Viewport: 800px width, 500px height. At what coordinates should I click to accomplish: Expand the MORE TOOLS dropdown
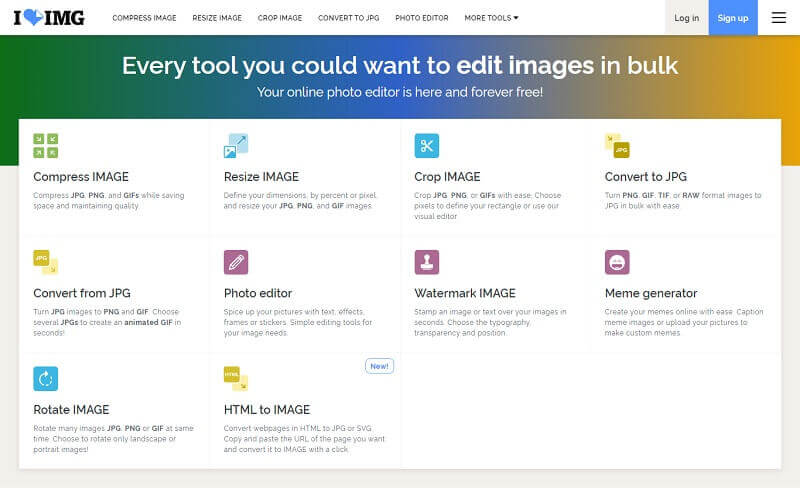click(x=491, y=18)
